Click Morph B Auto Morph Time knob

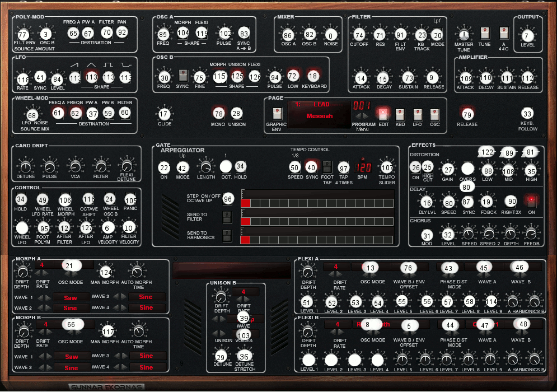pyautogui.click(x=138, y=331)
